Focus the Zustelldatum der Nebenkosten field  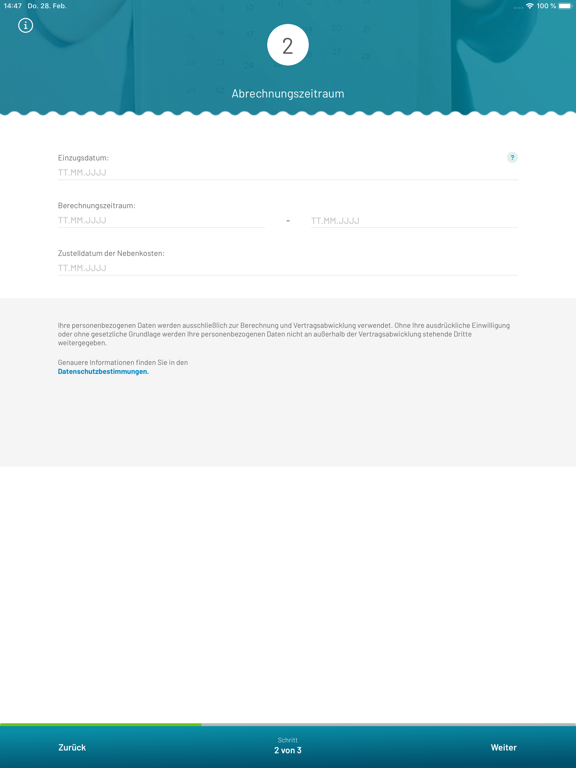pos(288,268)
